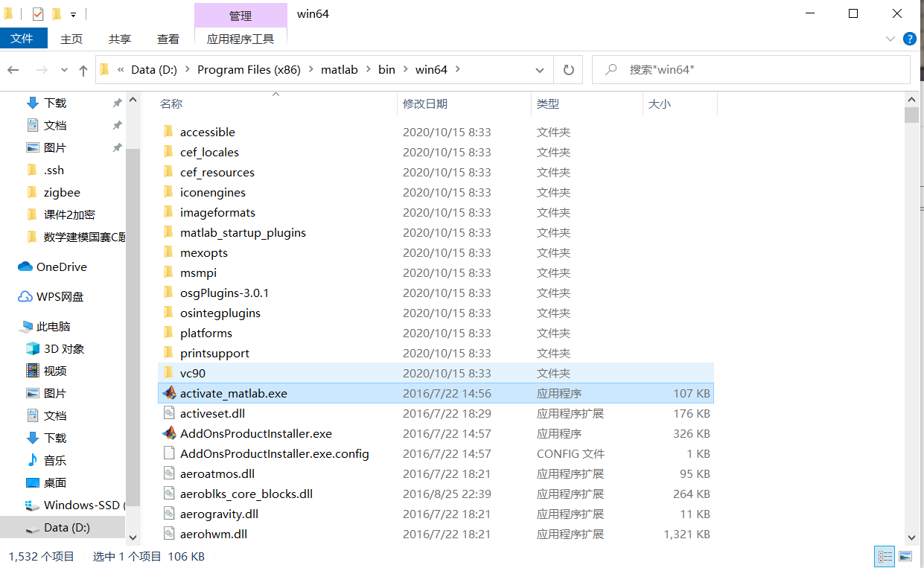Image resolution: width=924 pixels, height=568 pixels.
Task: Switch to the 主页 ribbon tab
Action: (x=71, y=39)
